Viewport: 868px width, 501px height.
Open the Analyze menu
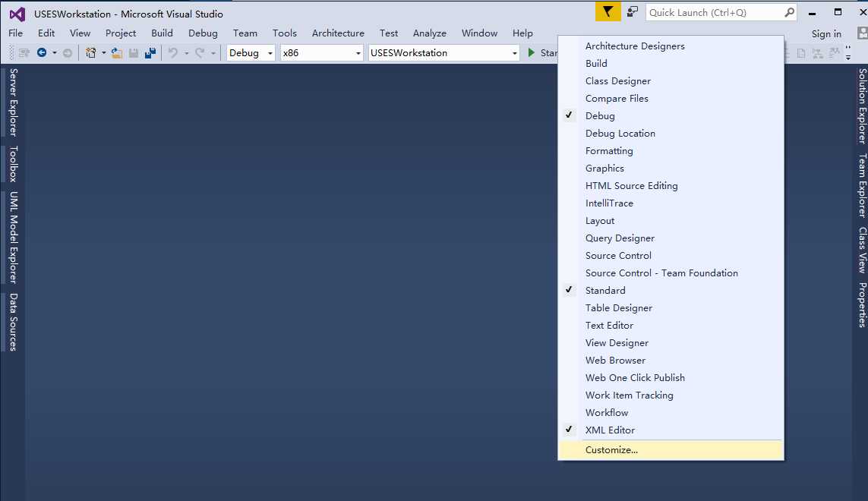point(430,33)
